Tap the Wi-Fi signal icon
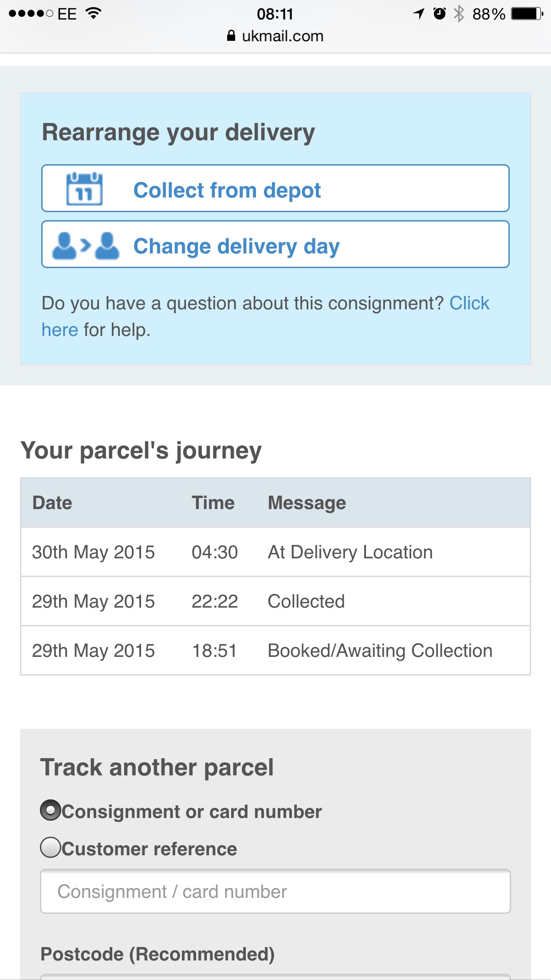The image size is (551, 980). 93,13
